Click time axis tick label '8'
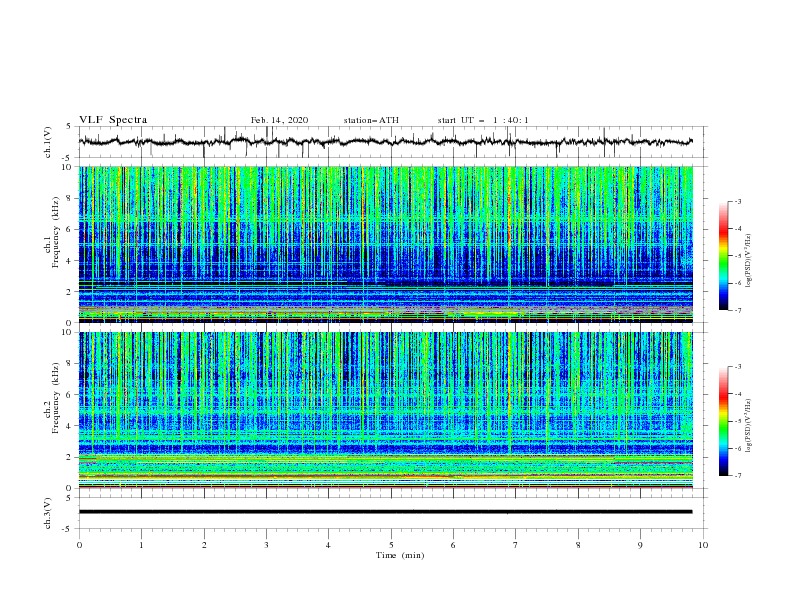Image resolution: width=792 pixels, height=612 pixels. [x=578, y=545]
